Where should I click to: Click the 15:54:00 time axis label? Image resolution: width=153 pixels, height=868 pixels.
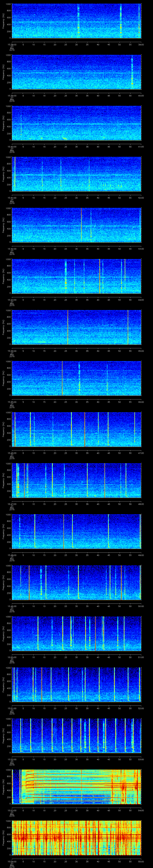point(12,861)
